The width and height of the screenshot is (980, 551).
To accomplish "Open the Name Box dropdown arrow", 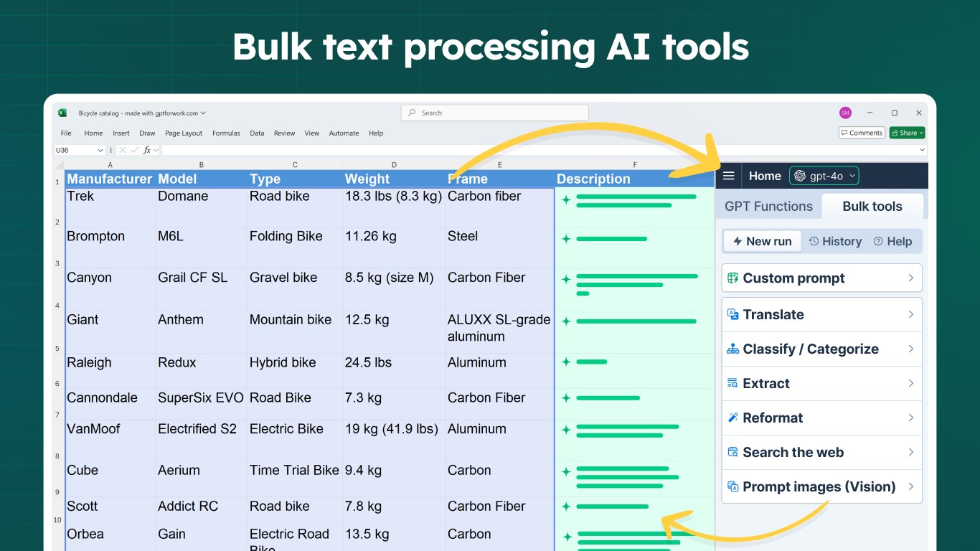I will [100, 150].
